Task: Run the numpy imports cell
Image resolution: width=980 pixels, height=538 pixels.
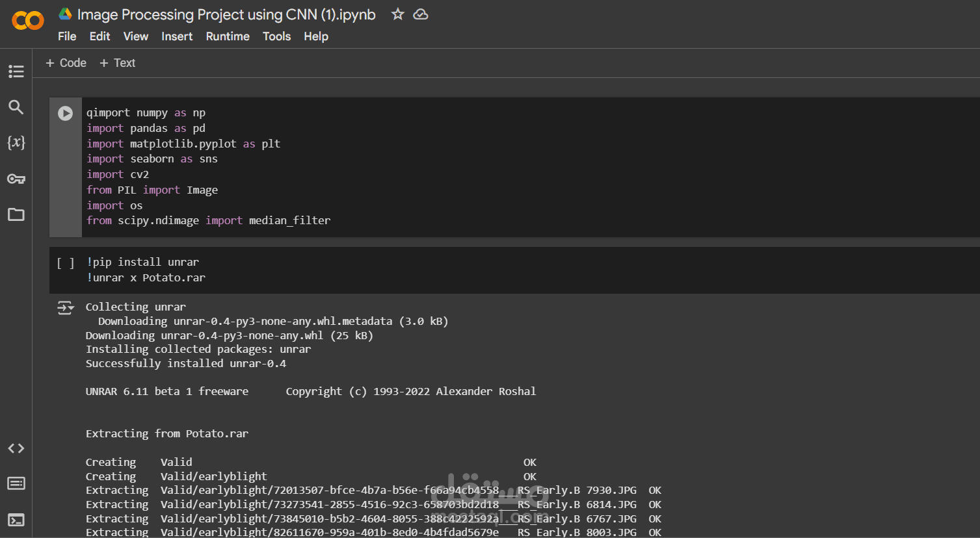Action: 66,113
